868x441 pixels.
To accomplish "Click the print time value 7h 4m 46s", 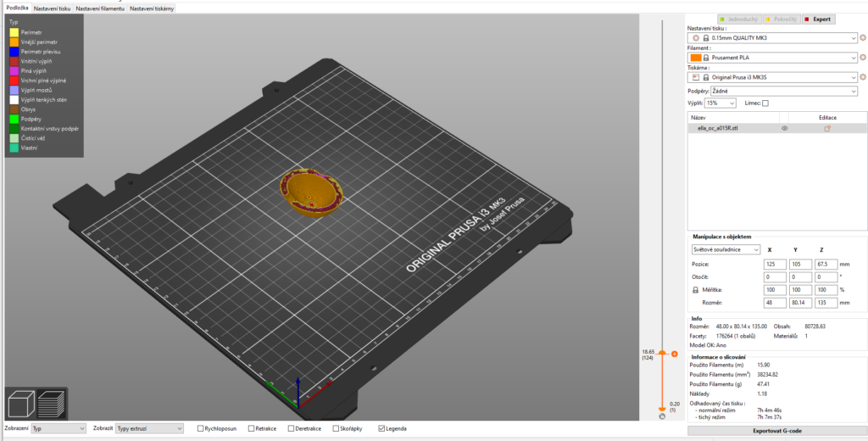I will pyautogui.click(x=768, y=410).
